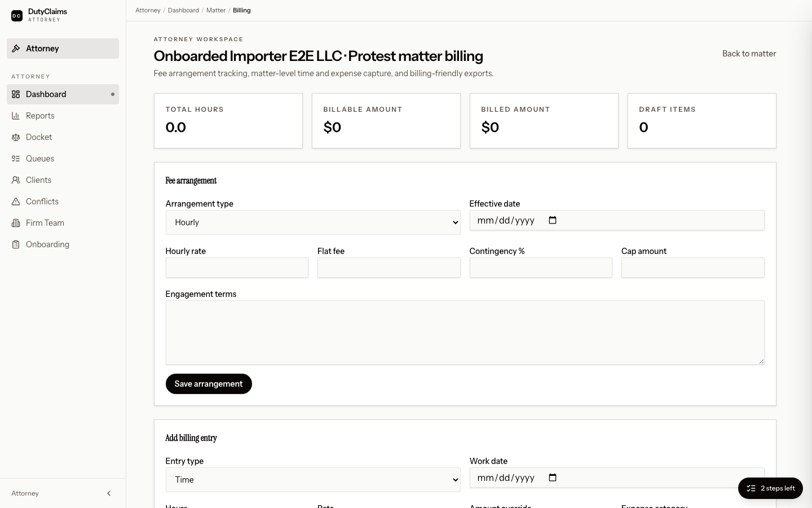Click the Conflicts warning triangle icon
This screenshot has width=812, height=508.
click(x=16, y=202)
